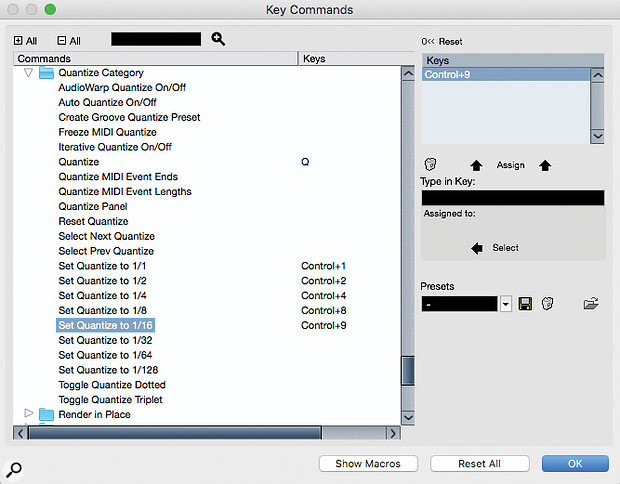The image size is (620, 484).
Task: Select Quantize MIDI Event Lengths
Action: pos(125,192)
